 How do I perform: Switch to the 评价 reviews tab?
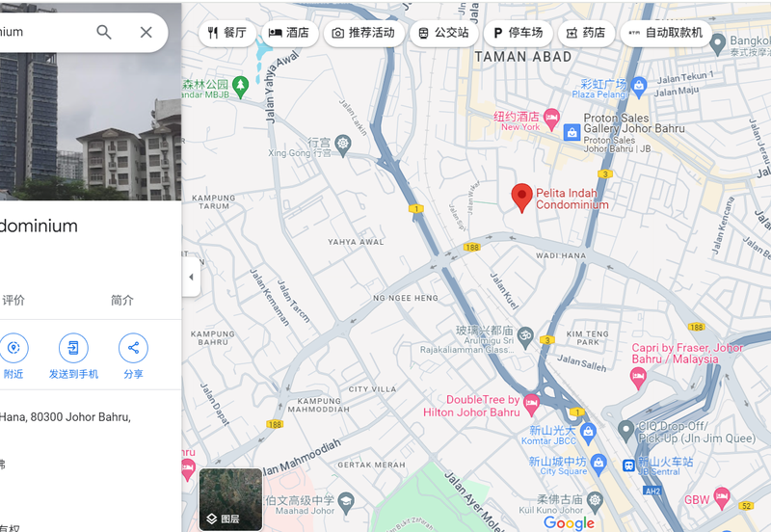pyautogui.click(x=13, y=300)
